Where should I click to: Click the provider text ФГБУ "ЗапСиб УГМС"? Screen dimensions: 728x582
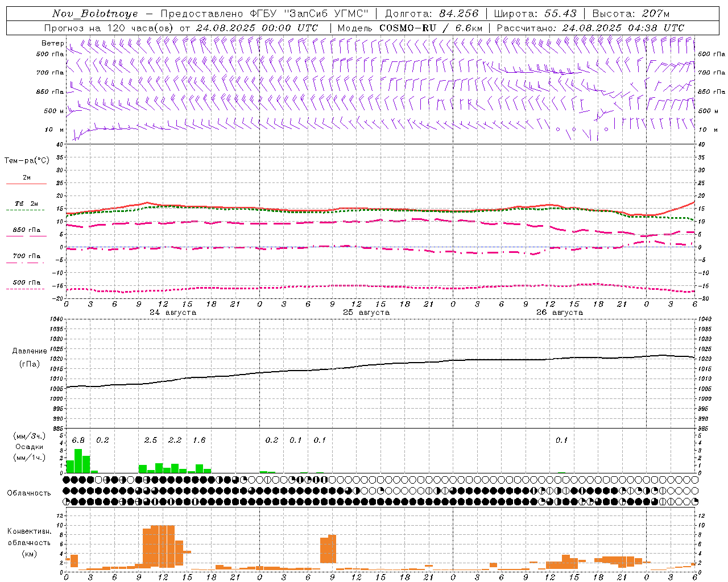(x=309, y=14)
